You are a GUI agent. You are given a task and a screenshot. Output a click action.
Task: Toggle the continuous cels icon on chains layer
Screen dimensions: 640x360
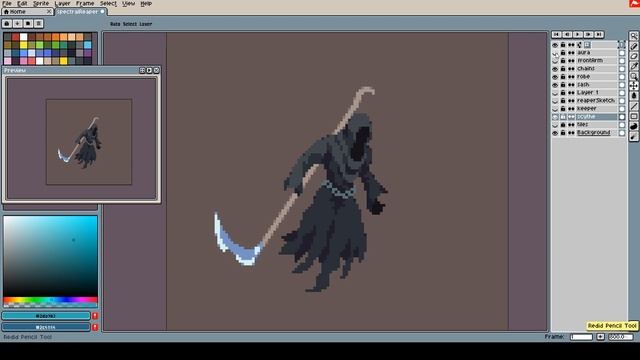(x=571, y=69)
